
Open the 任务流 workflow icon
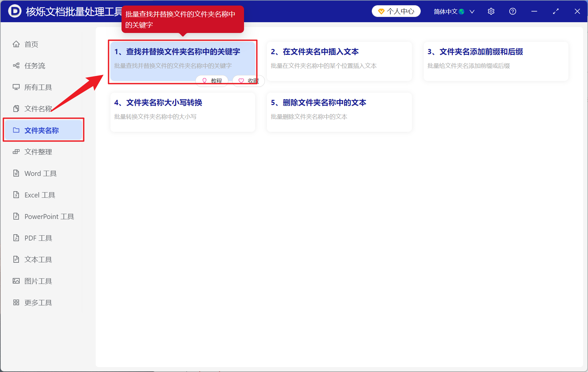[16, 66]
